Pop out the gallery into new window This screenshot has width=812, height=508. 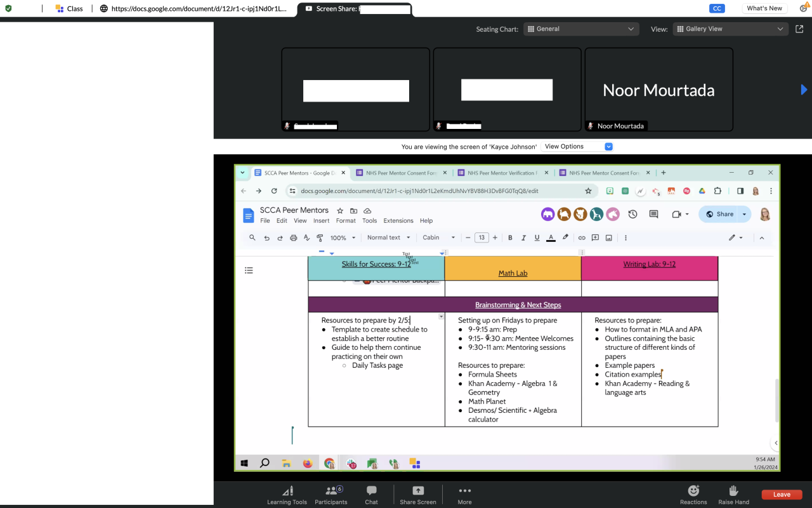coord(799,29)
